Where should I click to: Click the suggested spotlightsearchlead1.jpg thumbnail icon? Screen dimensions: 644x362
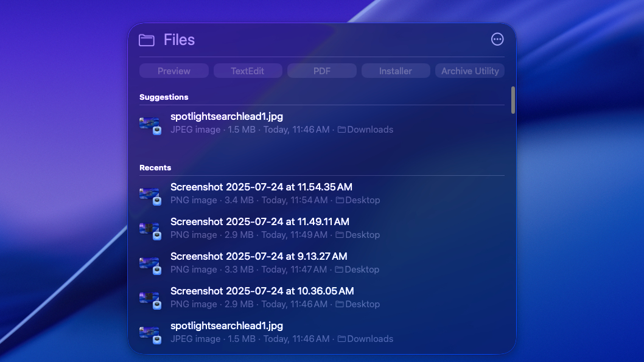150,124
